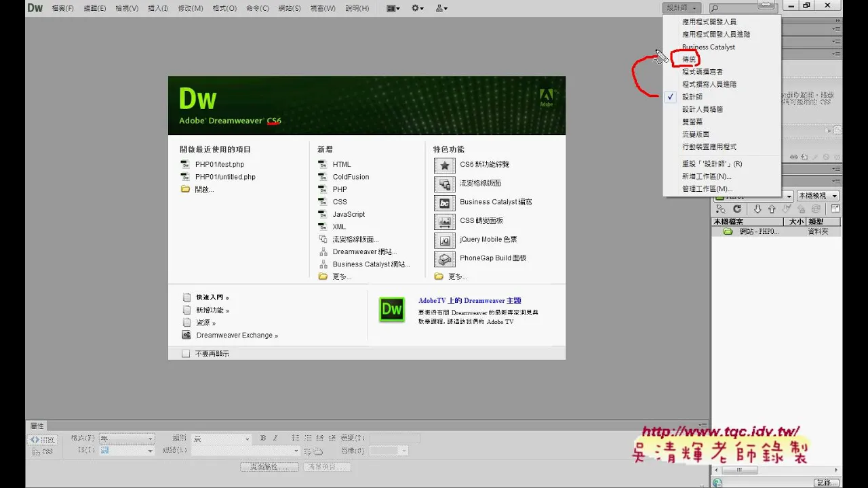Screen dimensions: 868x488
Task: Open the 連結(L) link combo box
Action: 245,451
